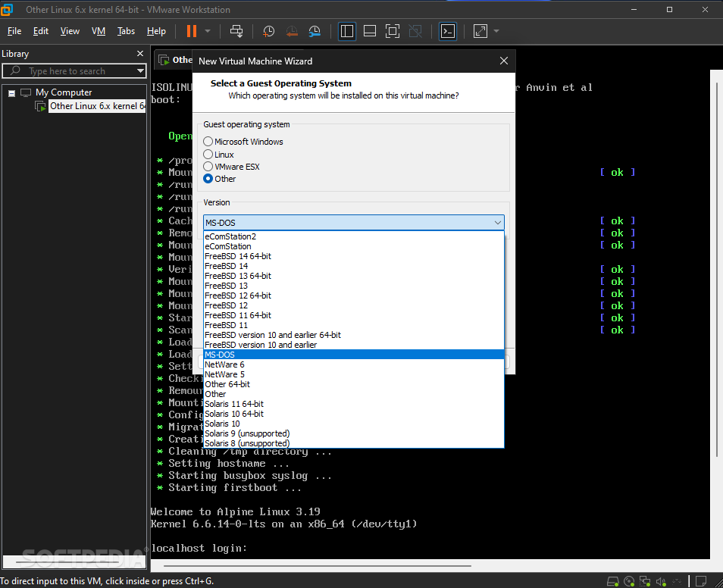Choose FreeBSD 12 64-bit option
The image size is (723, 588).
(353, 296)
